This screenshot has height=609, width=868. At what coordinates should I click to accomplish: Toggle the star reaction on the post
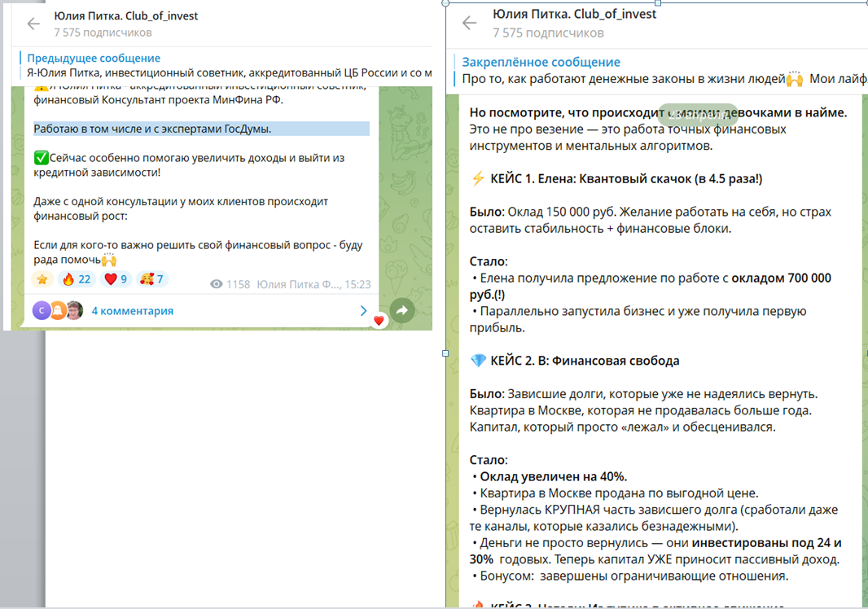42,279
